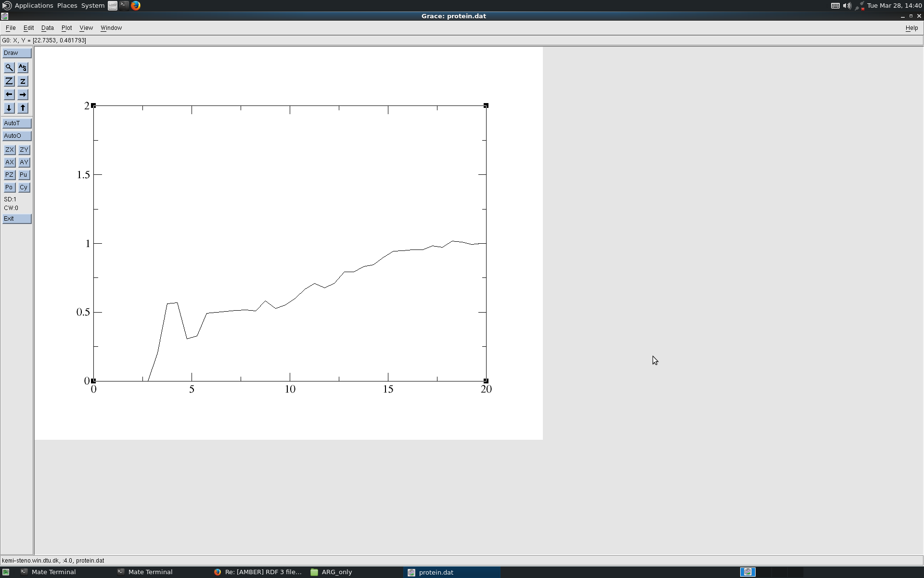Click the Cy cycle stack button

coord(24,187)
